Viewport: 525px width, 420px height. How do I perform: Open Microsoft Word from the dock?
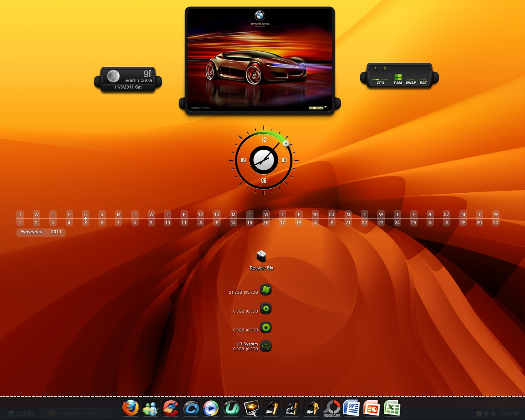[x=352, y=408]
